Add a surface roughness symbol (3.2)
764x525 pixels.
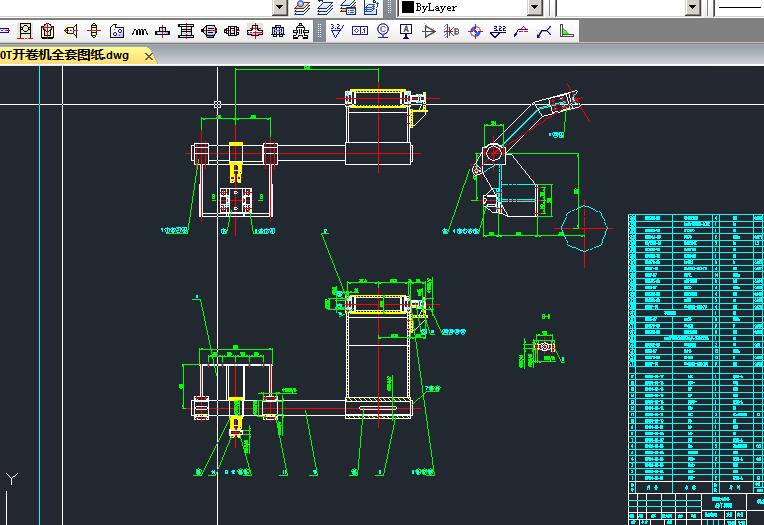point(337,31)
